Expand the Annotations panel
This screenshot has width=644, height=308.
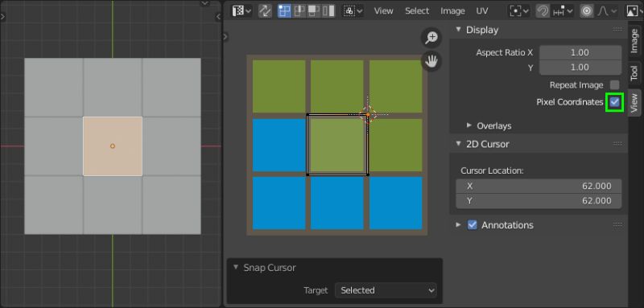tap(459, 224)
